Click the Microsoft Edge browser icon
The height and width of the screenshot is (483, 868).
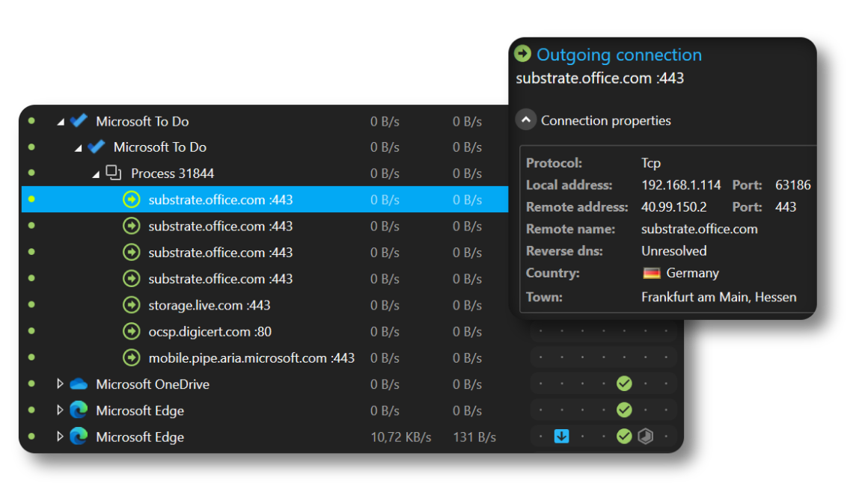point(80,410)
